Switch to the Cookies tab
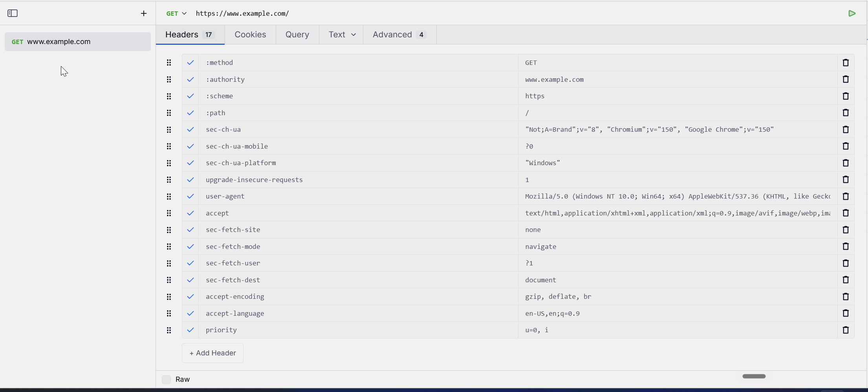868x392 pixels. 250,35
